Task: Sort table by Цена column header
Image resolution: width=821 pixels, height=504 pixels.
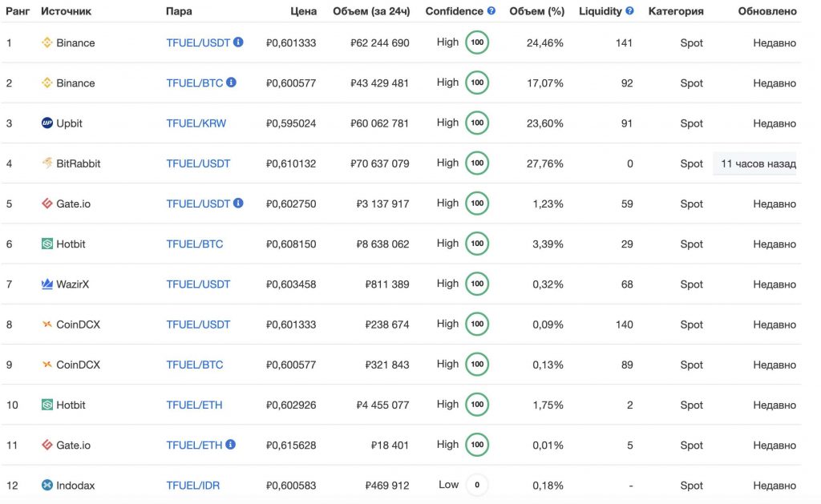Action: click(303, 12)
